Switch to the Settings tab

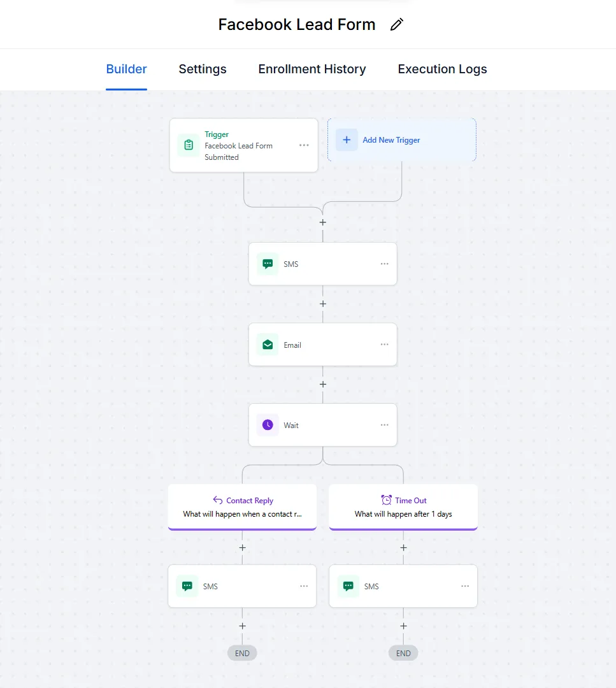[x=203, y=69]
